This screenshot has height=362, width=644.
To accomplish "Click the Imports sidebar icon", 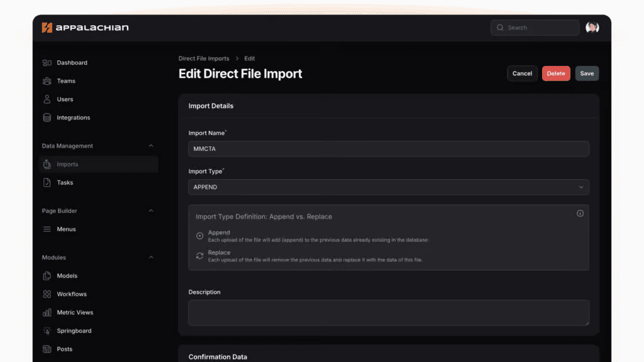I will [x=47, y=164].
